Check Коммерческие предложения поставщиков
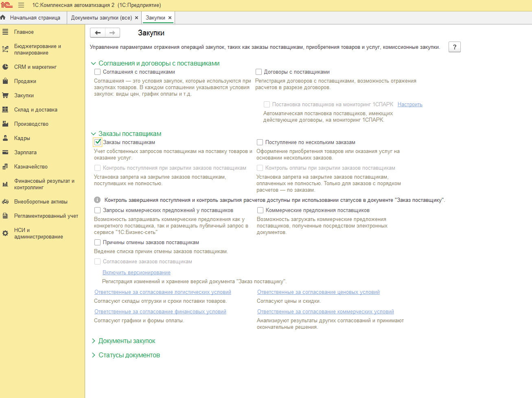This screenshot has height=398, width=532. (260, 210)
